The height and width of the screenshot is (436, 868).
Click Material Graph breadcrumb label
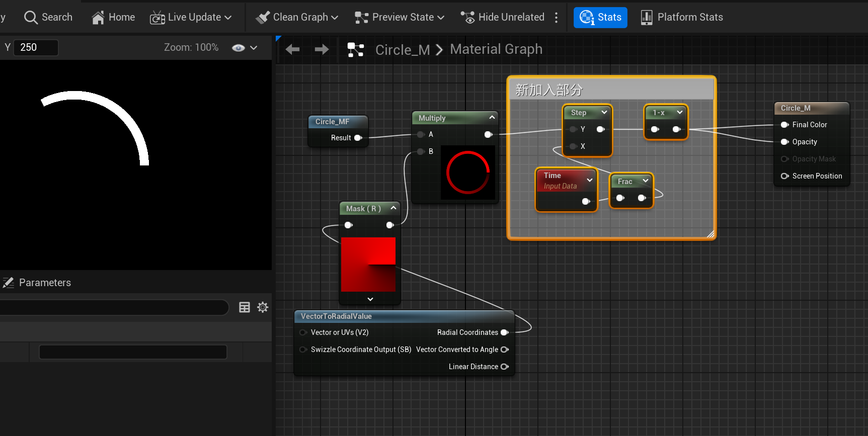[x=496, y=49]
